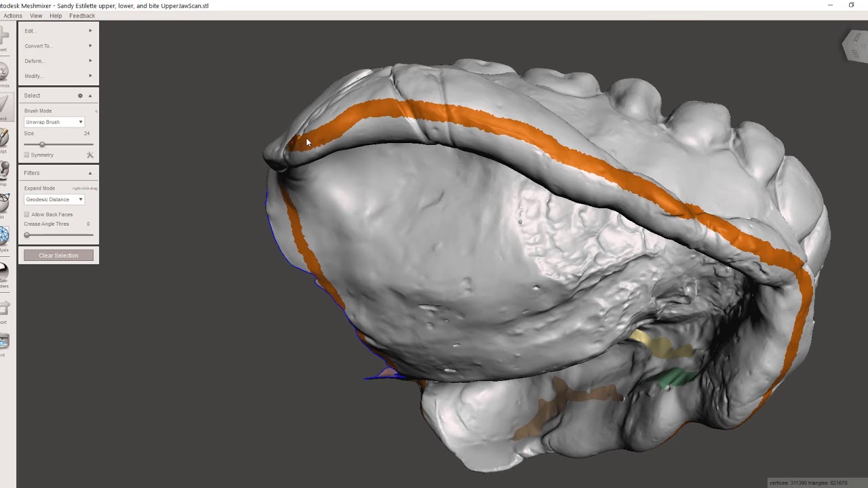Expand the Deform... submenu
The height and width of the screenshot is (488, 868).
pyautogui.click(x=58, y=61)
